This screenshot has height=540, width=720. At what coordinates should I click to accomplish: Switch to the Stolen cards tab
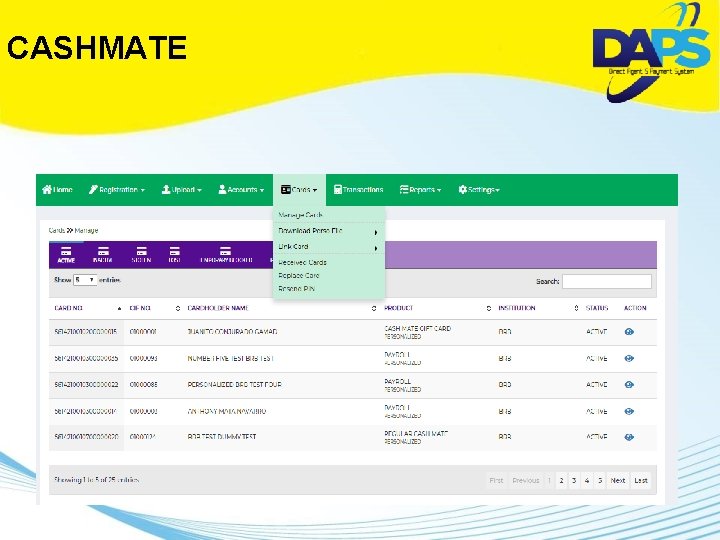(141, 255)
